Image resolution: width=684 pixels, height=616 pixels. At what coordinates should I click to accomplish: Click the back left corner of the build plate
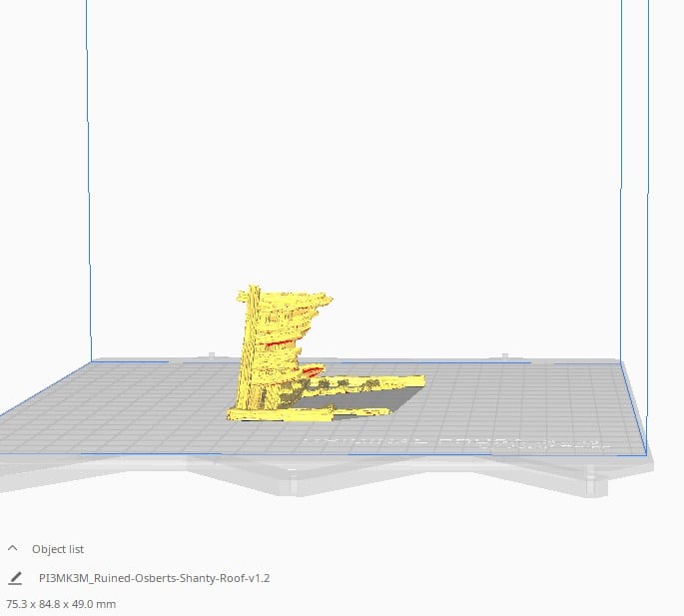tap(92, 362)
